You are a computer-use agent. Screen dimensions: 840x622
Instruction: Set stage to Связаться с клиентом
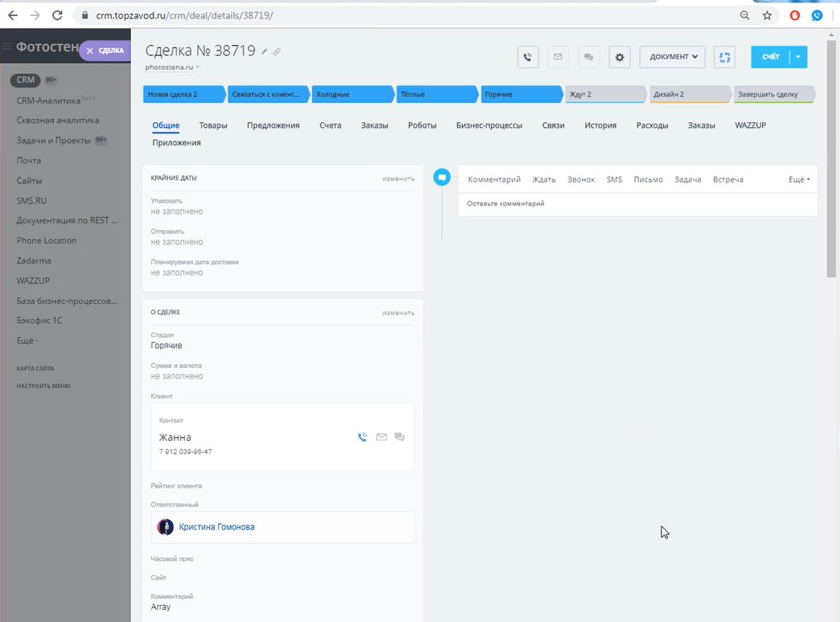click(x=268, y=94)
